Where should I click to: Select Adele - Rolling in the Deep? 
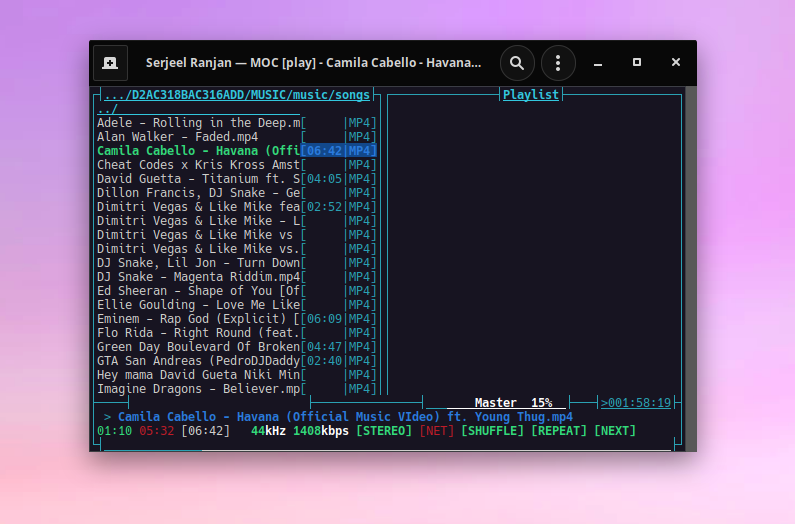click(236, 123)
